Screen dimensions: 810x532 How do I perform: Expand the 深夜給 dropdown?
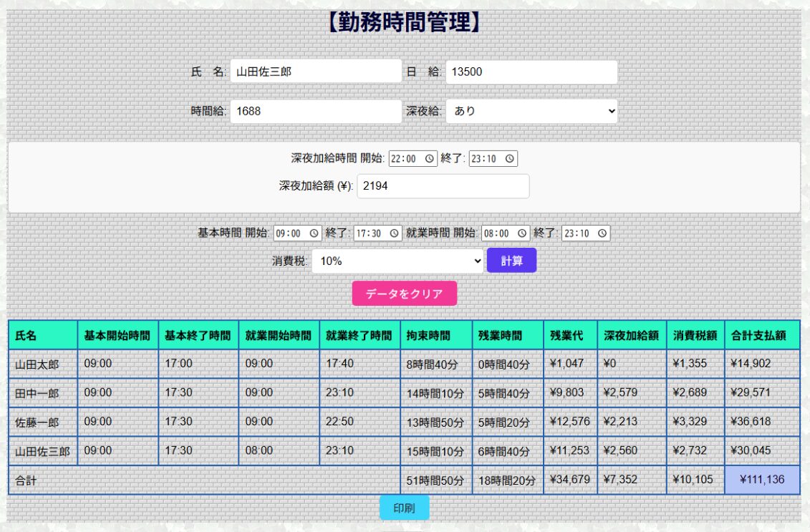click(531, 111)
